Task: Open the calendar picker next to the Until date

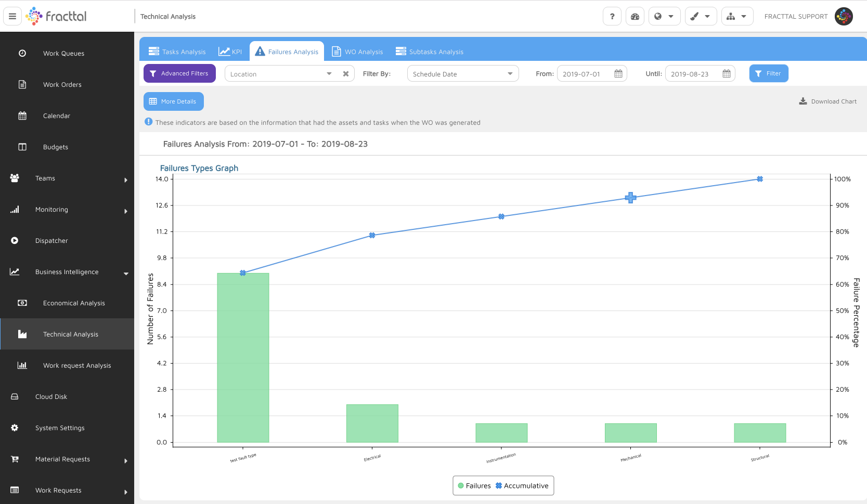Action: (726, 73)
